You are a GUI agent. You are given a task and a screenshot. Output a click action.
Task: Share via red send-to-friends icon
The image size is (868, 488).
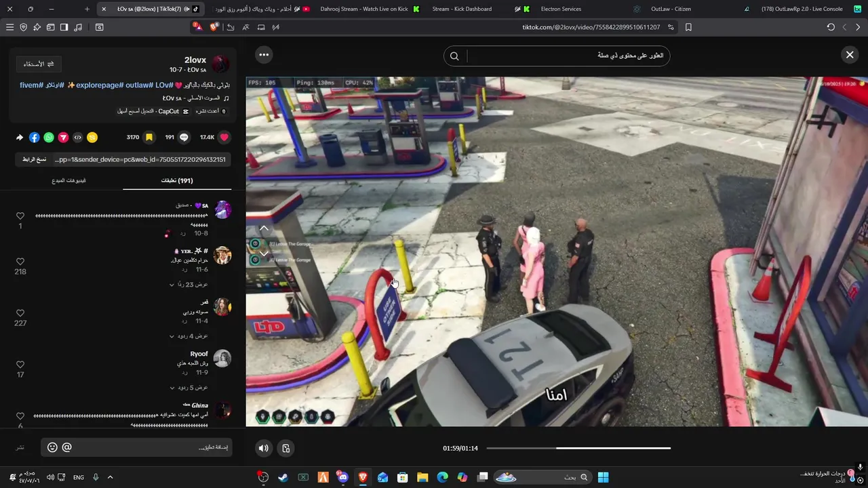click(x=63, y=137)
